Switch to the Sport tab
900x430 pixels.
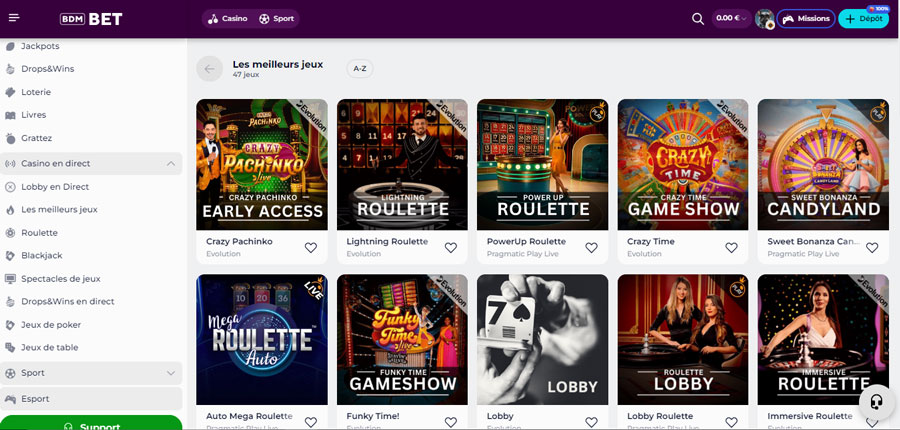click(277, 18)
